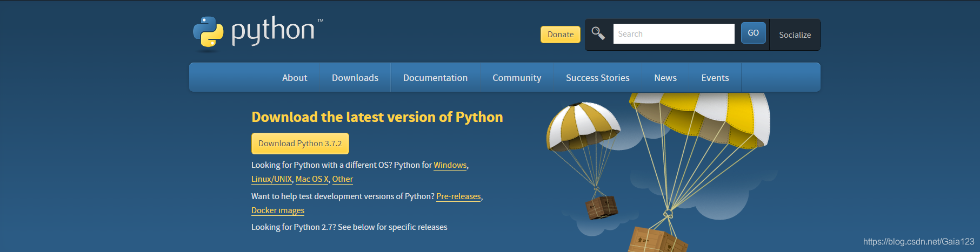The height and width of the screenshot is (252, 980).
Task: Open the Documentation menu
Action: [x=435, y=78]
